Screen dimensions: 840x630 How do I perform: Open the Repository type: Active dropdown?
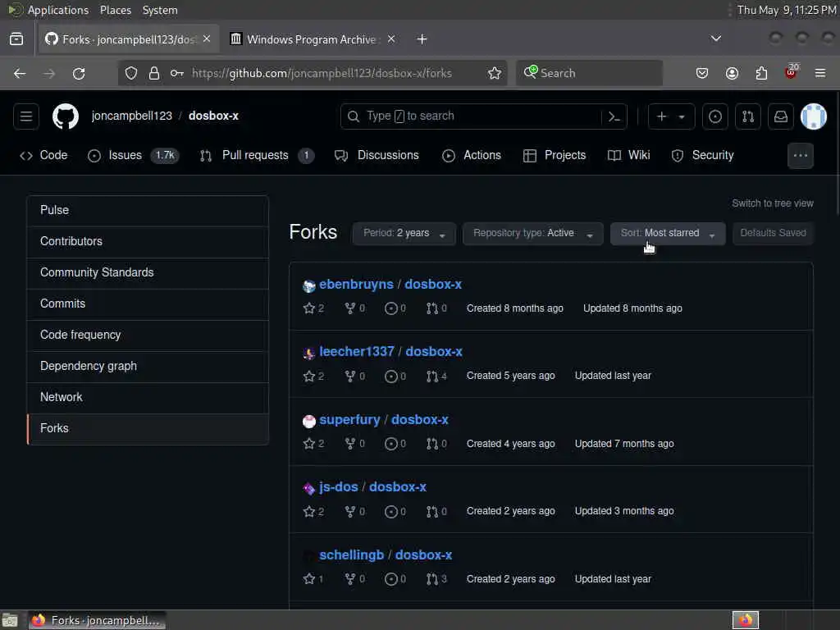click(x=533, y=234)
